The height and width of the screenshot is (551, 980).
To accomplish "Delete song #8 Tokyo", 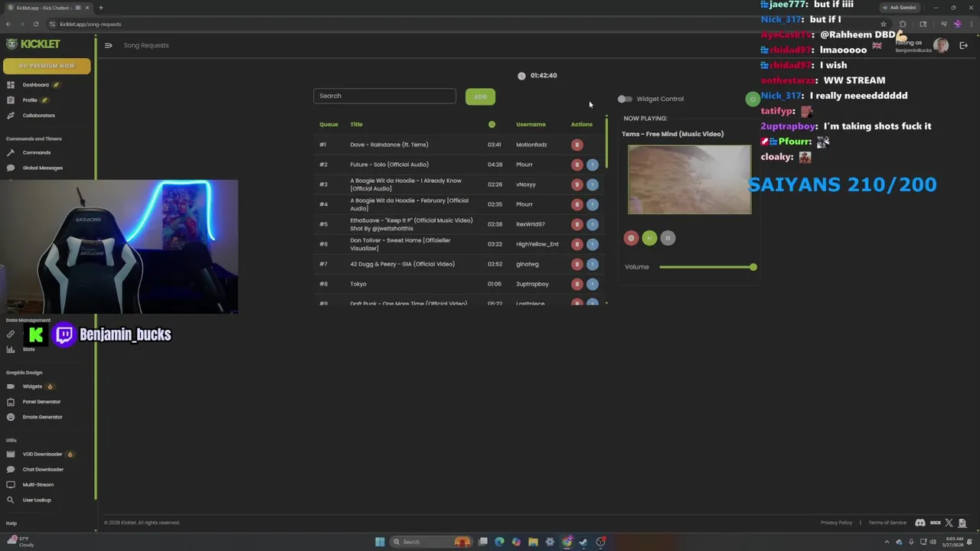I will click(577, 284).
